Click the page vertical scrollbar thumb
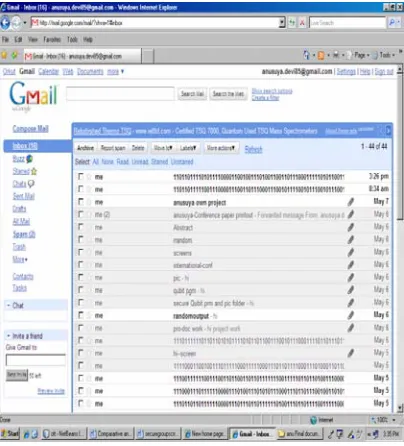The image size is (404, 446). [x=400, y=147]
